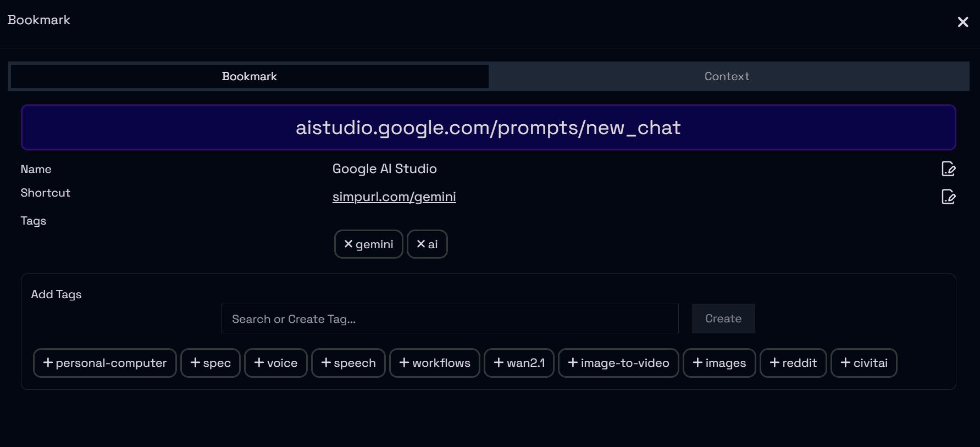Edit the Name field pencil icon
This screenshot has width=980, height=447.
click(x=948, y=169)
